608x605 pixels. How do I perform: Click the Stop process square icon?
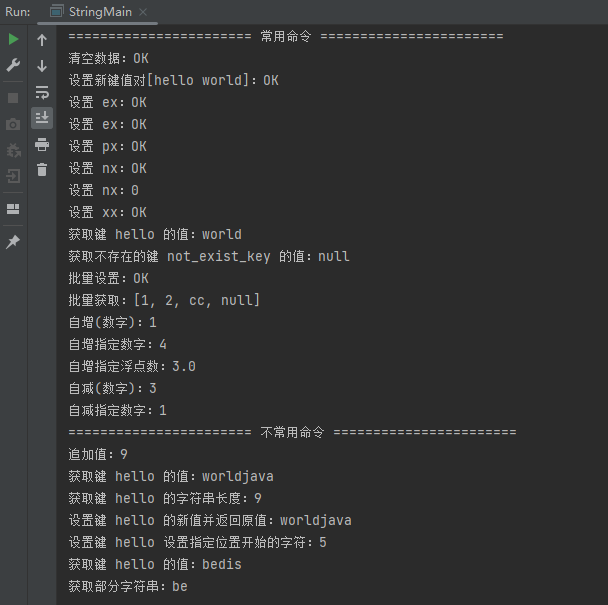point(13,98)
